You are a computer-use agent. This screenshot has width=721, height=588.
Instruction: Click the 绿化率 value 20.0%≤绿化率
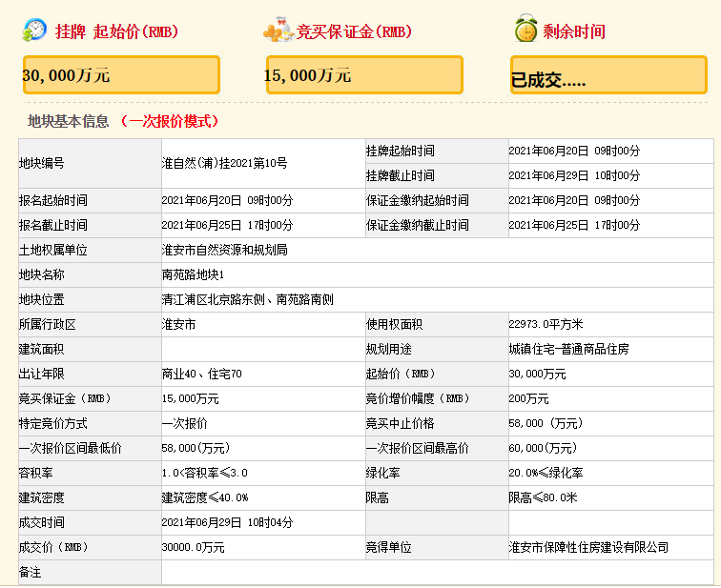(546, 473)
